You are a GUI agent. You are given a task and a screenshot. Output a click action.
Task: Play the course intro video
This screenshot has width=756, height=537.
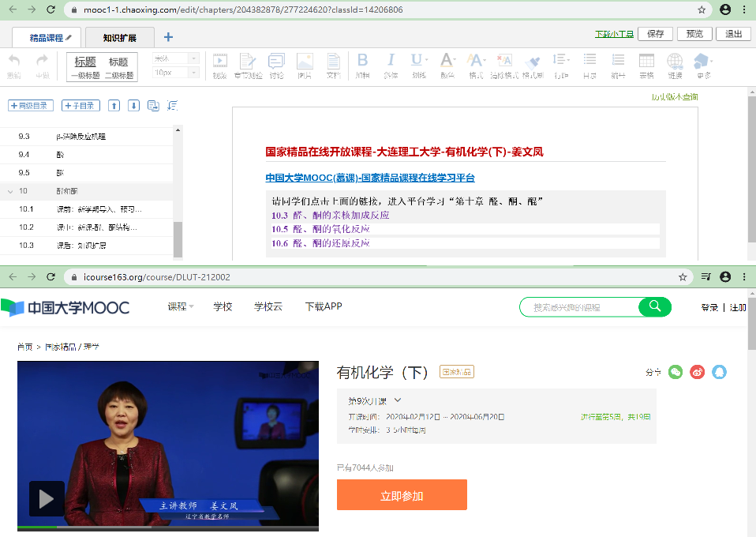click(47, 498)
